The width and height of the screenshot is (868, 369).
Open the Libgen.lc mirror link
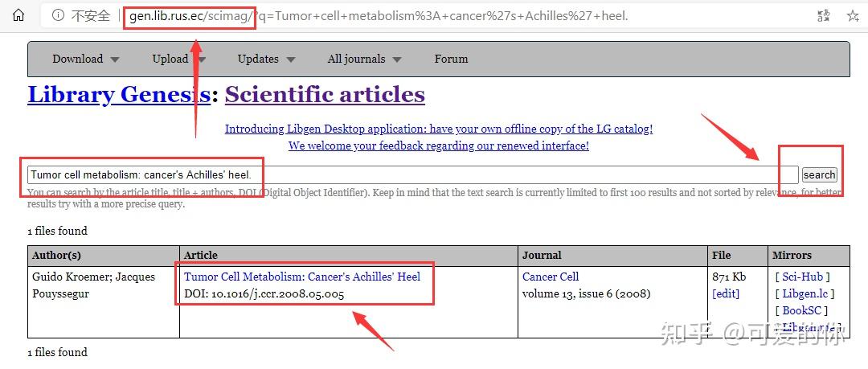pos(805,293)
